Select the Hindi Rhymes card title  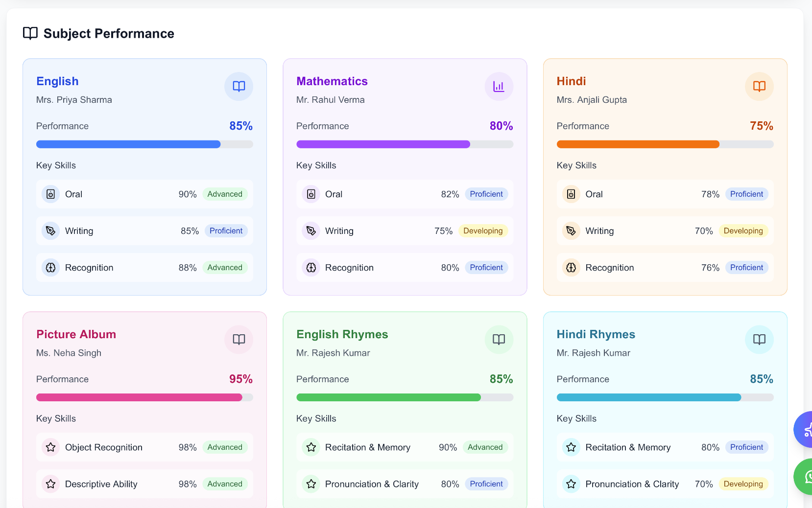click(596, 334)
